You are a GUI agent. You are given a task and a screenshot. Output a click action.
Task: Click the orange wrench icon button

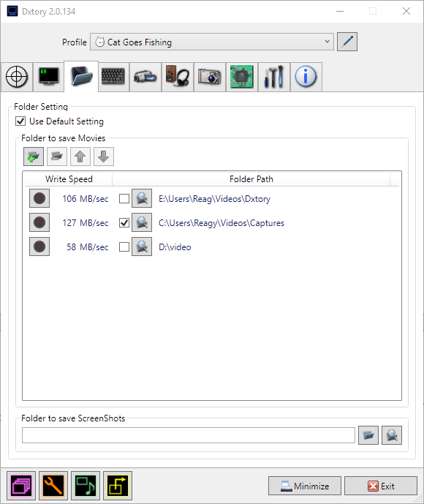click(x=53, y=486)
